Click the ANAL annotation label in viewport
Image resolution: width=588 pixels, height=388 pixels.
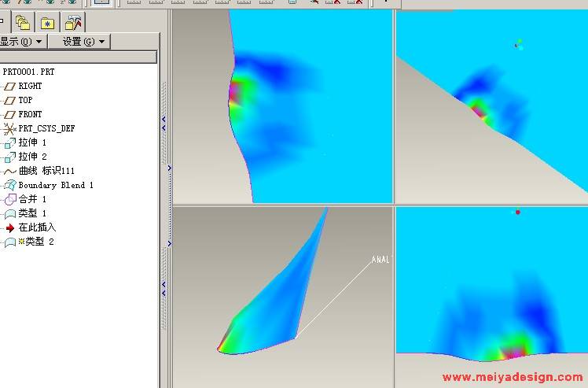380,260
